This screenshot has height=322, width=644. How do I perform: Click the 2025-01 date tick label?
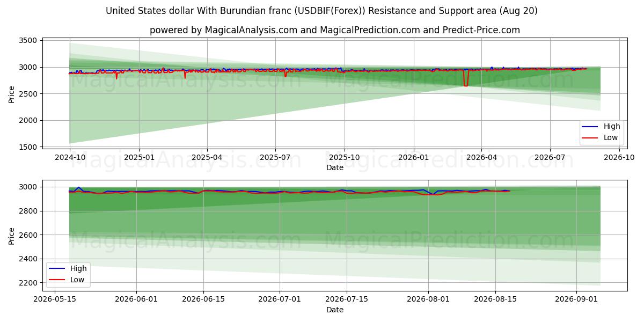(139, 158)
